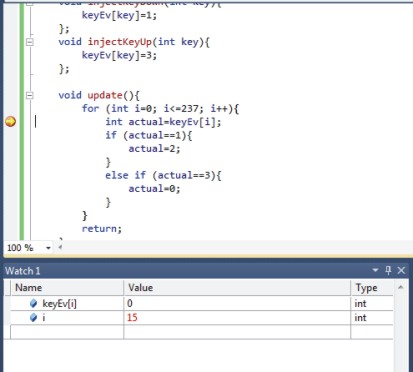Click the 'keyEv[key]=3;' statement
The image size is (413, 372).
(119, 55)
